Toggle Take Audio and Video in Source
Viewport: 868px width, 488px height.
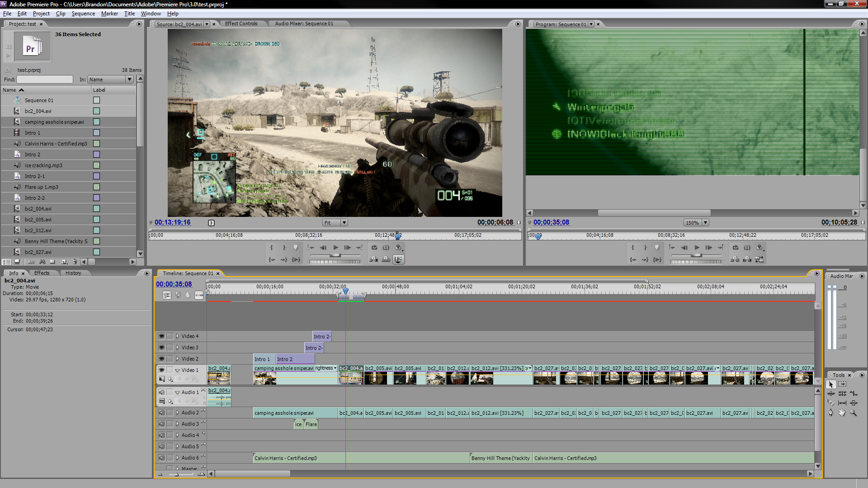[398, 259]
